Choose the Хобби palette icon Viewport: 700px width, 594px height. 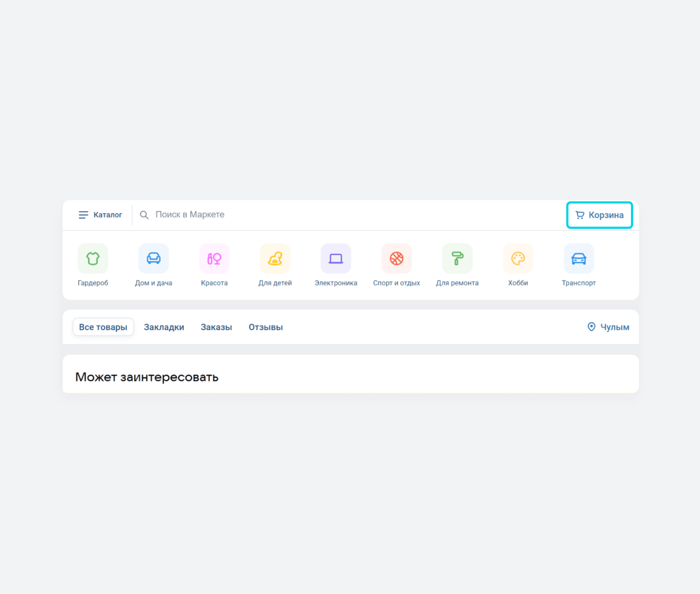(x=518, y=258)
